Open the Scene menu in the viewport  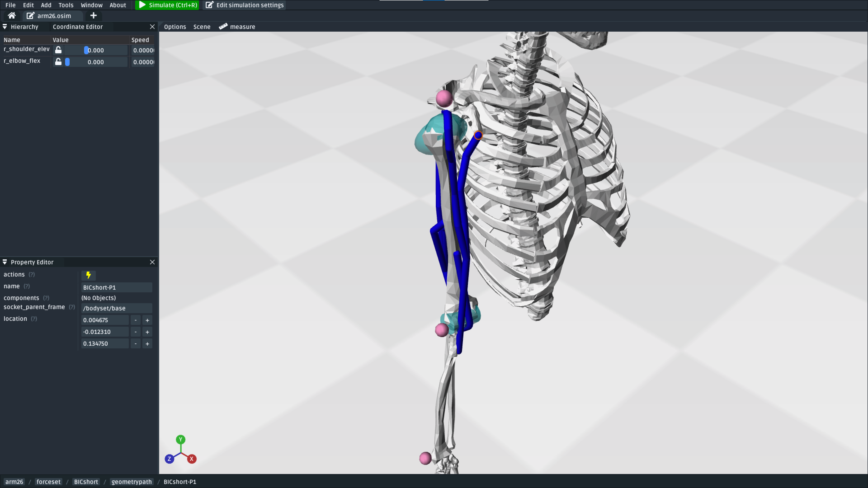(x=201, y=27)
